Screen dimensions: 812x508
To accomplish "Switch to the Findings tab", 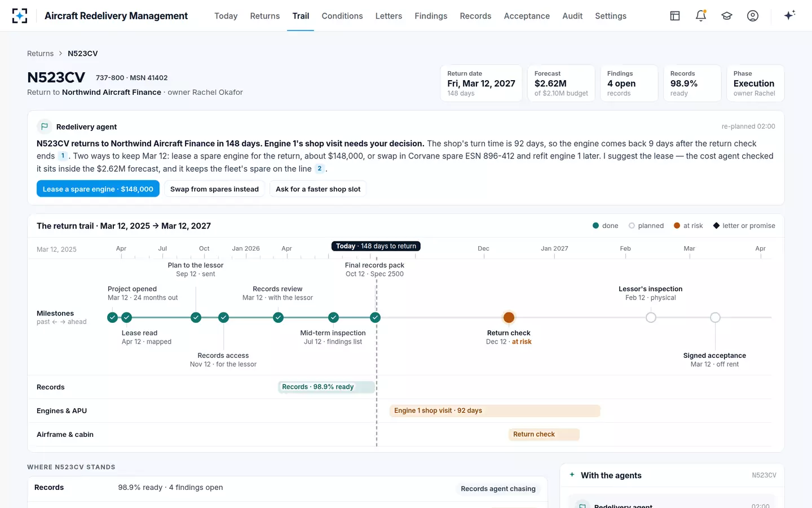I will point(431,16).
